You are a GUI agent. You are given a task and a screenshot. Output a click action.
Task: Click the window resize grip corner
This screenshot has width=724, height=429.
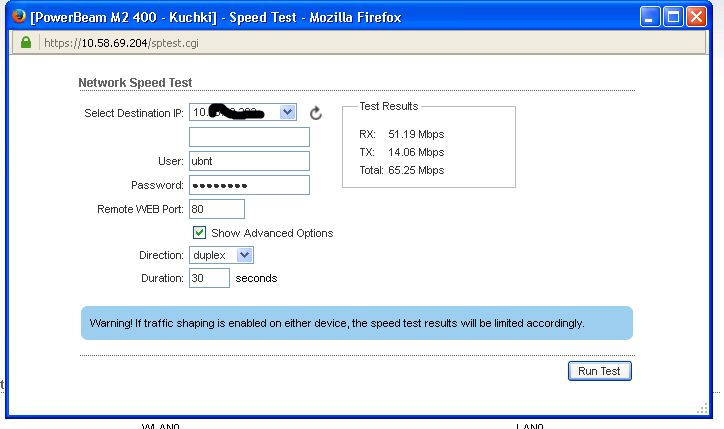[x=702, y=409]
